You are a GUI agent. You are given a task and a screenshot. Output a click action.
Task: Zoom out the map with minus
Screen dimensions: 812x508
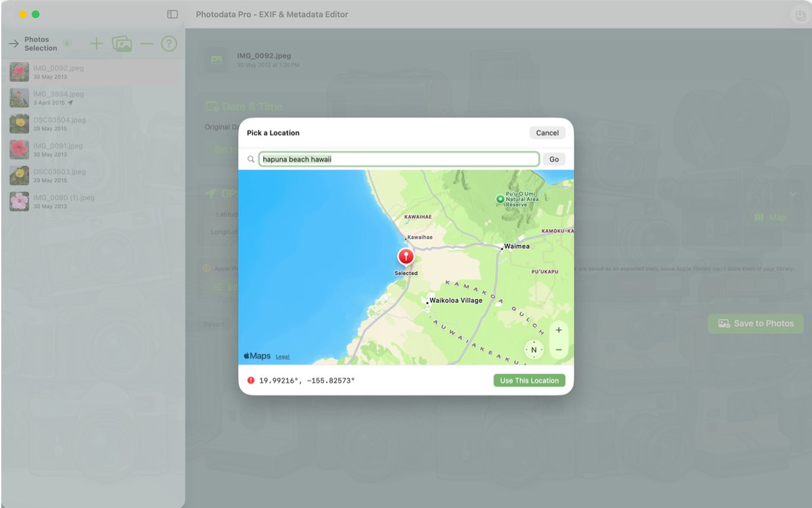(x=558, y=350)
